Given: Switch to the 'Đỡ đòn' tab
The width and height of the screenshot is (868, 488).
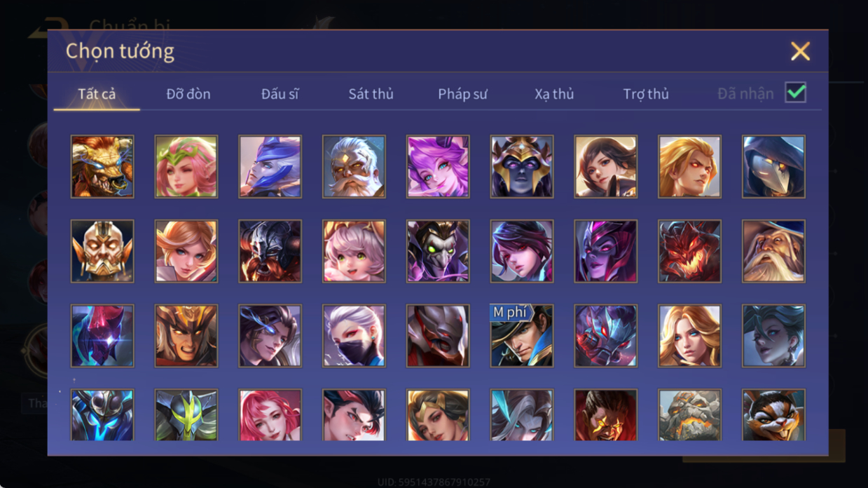Looking at the screenshot, I should pos(188,94).
